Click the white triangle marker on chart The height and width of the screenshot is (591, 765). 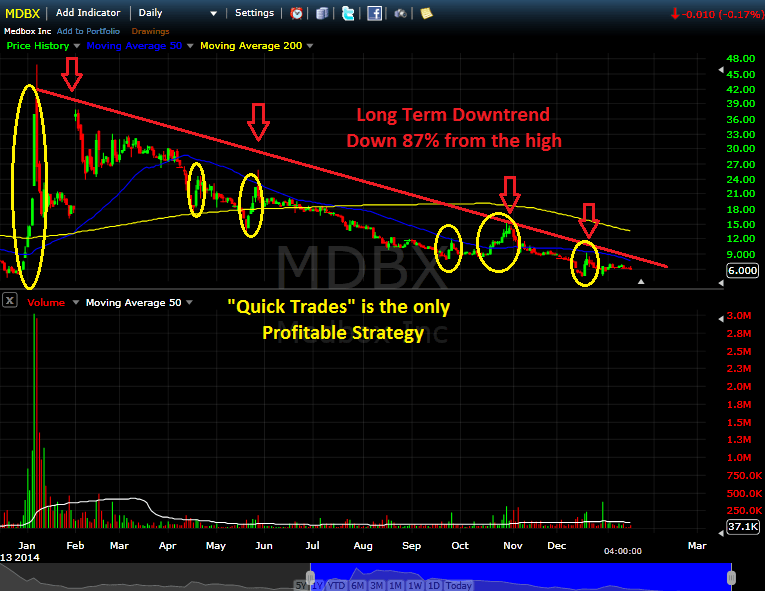click(641, 282)
